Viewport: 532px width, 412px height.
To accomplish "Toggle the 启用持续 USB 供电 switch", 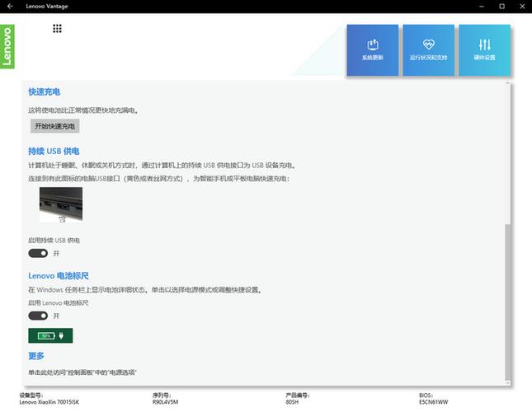I will (38, 253).
